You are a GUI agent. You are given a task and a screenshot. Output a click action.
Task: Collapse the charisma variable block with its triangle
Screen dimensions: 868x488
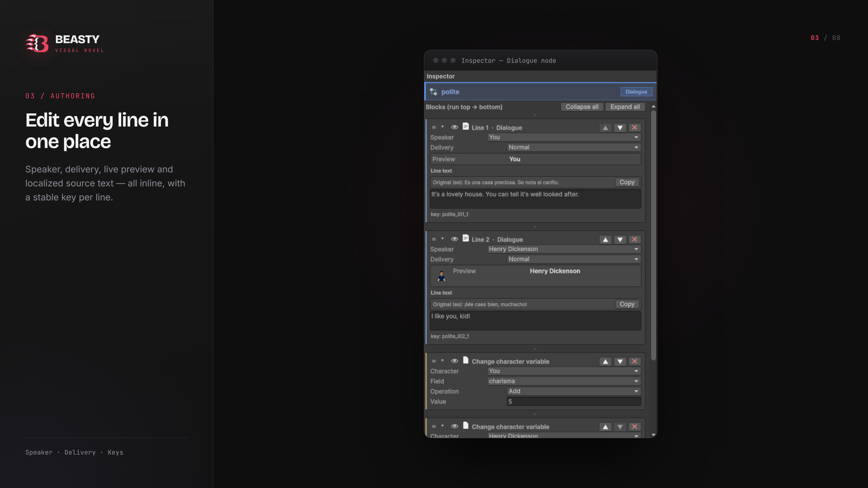pos(443,361)
